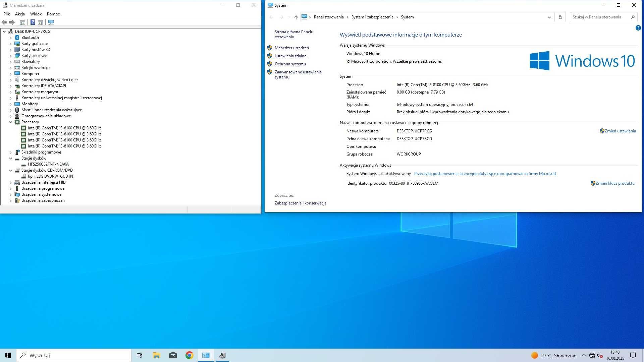Go to Strona główna Panelu sterowania
The height and width of the screenshot is (362, 644).
[294, 34]
